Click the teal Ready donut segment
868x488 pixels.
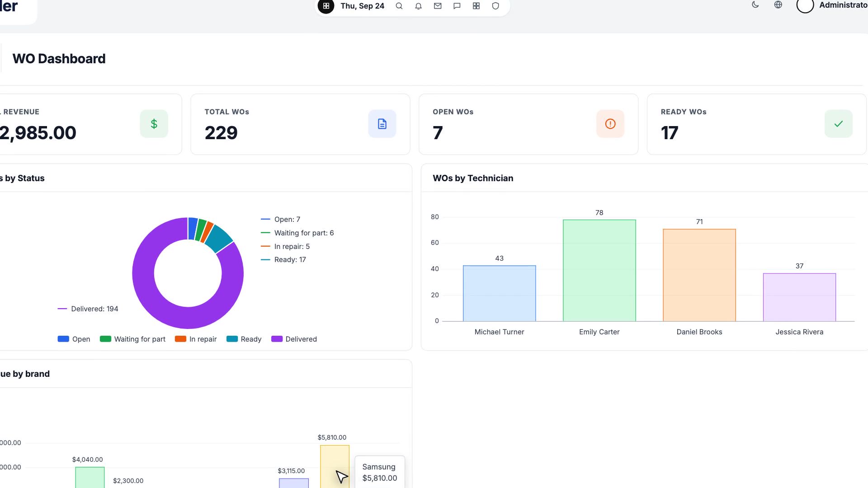click(219, 238)
